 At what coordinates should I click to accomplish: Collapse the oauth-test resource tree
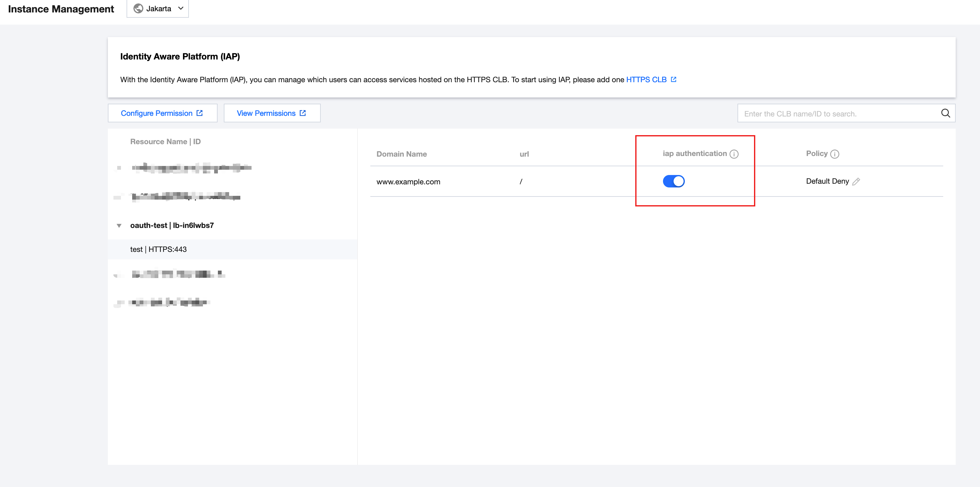(119, 226)
